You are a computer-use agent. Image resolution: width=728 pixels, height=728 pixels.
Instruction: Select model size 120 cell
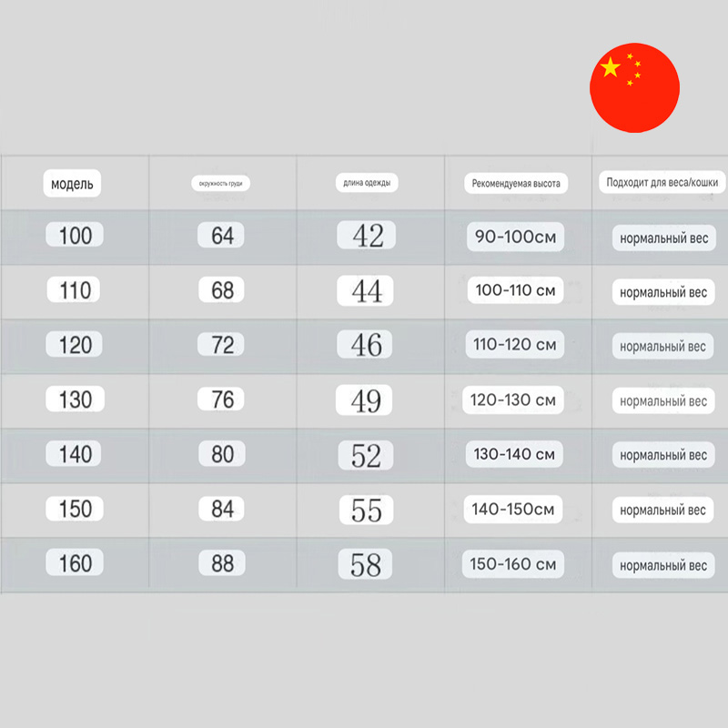click(75, 345)
